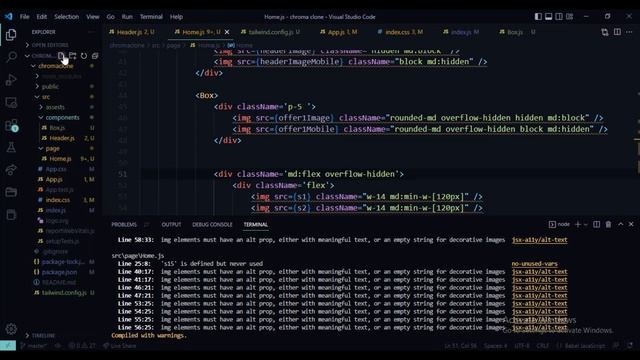
Task: Open the Run menu
Action: coord(127,17)
